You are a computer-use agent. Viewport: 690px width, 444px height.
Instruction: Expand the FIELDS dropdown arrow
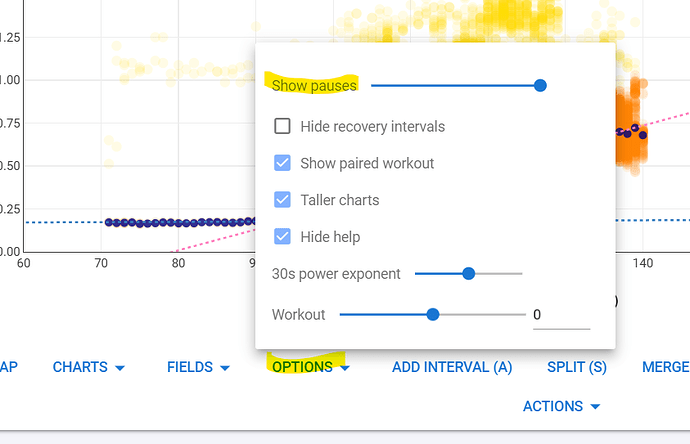tap(225, 368)
